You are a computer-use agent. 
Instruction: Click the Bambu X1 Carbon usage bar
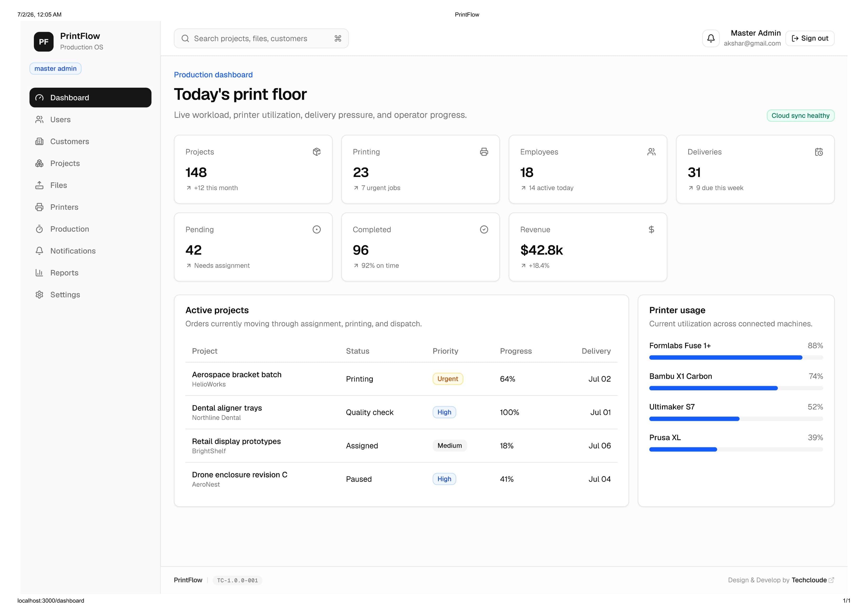[x=736, y=388]
